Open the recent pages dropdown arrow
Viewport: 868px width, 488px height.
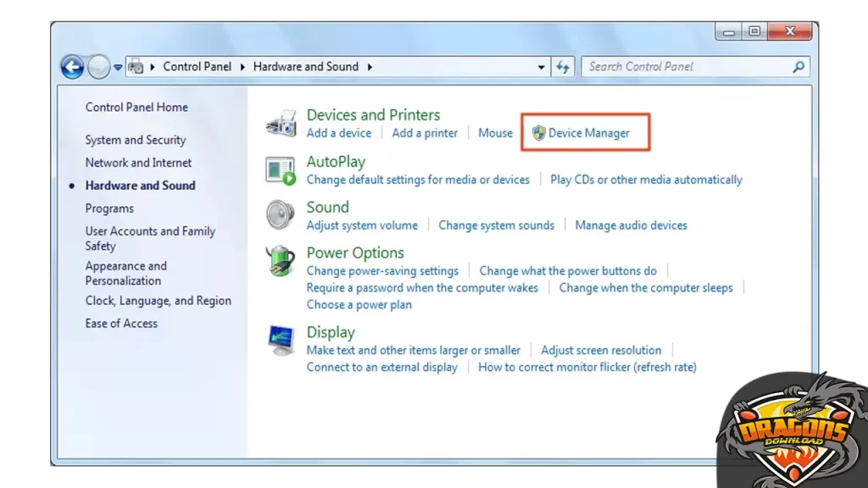[119, 67]
